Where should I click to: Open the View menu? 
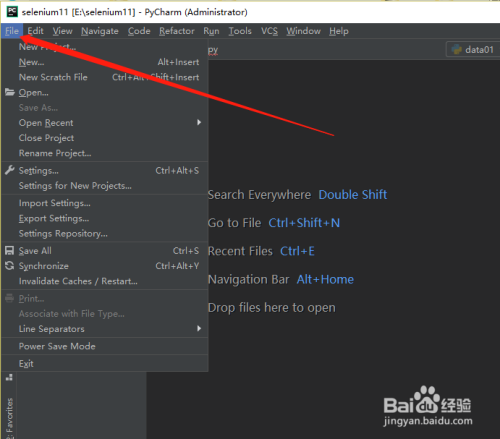pos(62,31)
